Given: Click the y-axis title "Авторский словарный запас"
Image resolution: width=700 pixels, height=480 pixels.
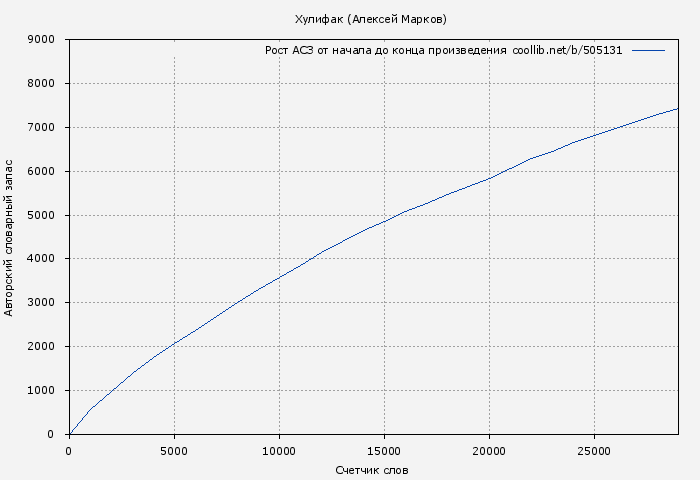Looking at the screenshot, I should pyautogui.click(x=10, y=237).
